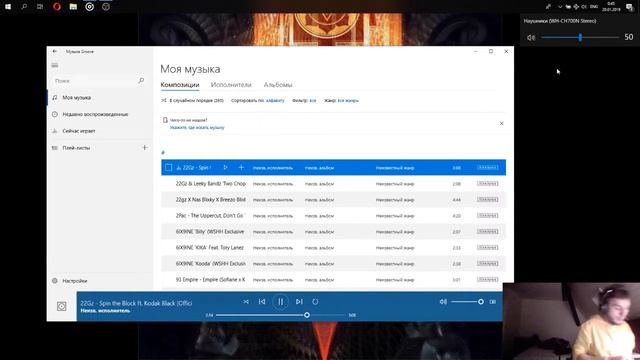Click buy badge on 2Pac Uppercut row
Viewport: 640px width, 360px height.
(487, 216)
